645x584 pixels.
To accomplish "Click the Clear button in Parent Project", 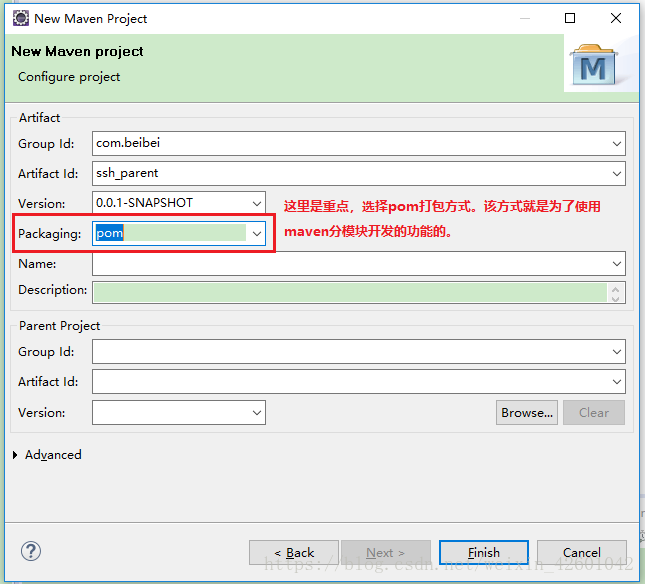I will 594,413.
